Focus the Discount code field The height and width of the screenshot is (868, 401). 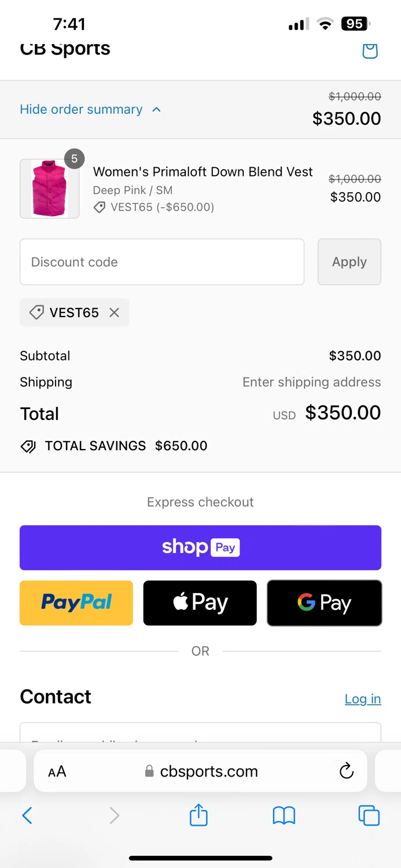[162, 262]
